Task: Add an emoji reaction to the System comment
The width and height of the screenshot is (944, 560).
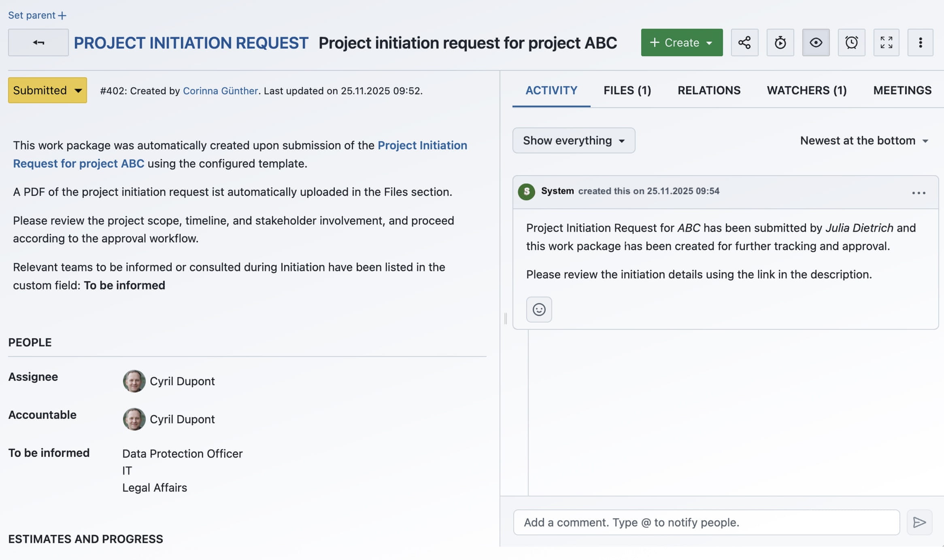Action: click(x=539, y=309)
